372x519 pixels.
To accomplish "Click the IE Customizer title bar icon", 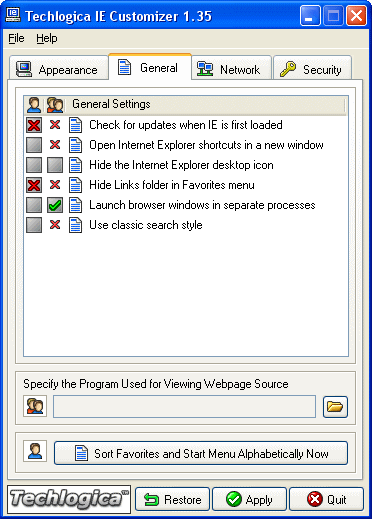I will click(14, 15).
